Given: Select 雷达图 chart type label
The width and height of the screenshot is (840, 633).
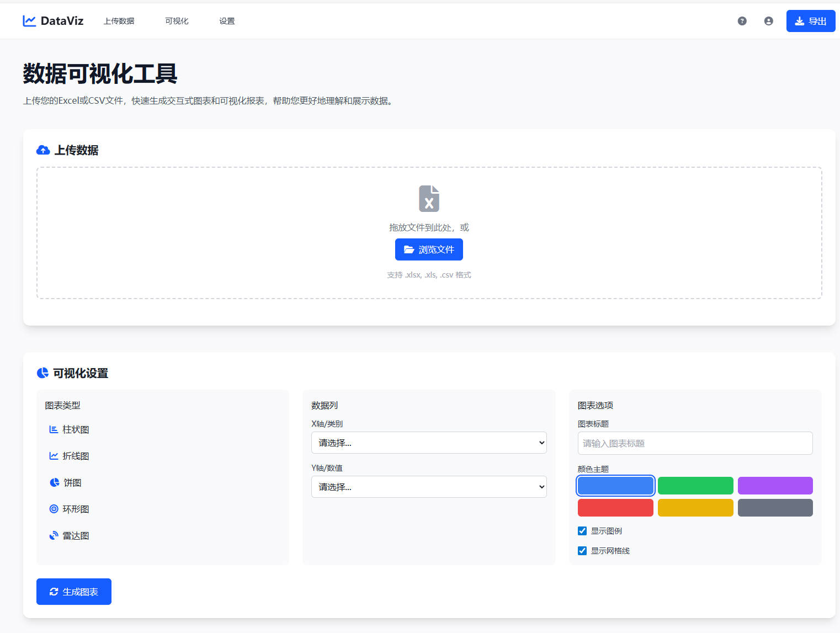Looking at the screenshot, I should [76, 535].
